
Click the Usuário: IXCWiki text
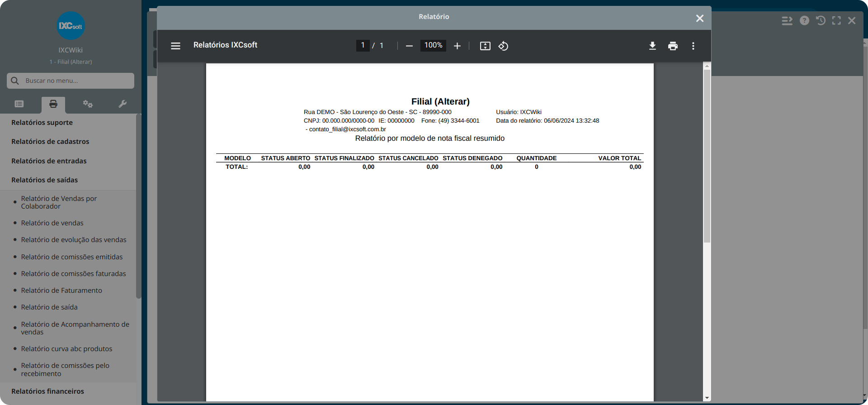coord(519,112)
